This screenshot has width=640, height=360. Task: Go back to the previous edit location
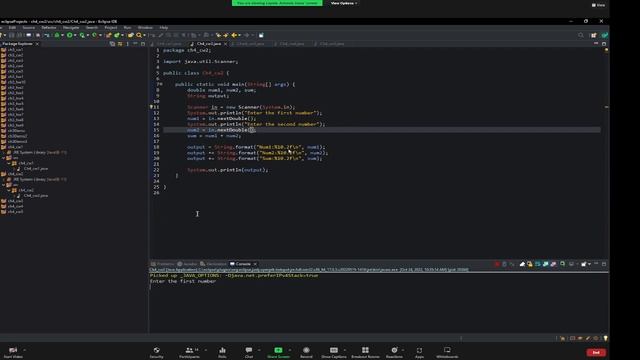219,35
